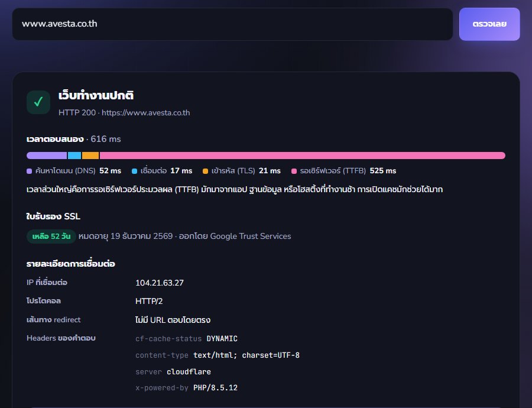Viewport: 532px width, 408px height.
Task: Click the content-type text/html header
Action: point(218,355)
